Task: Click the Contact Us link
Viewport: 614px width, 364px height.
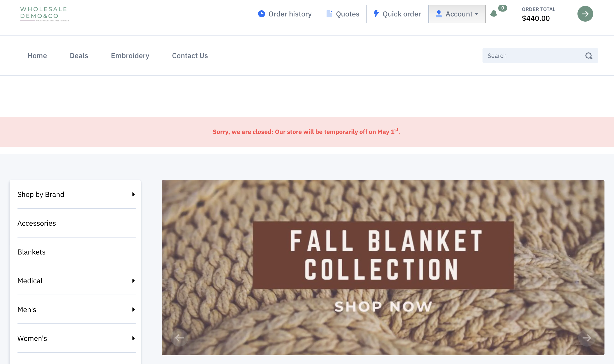Action: point(190,56)
